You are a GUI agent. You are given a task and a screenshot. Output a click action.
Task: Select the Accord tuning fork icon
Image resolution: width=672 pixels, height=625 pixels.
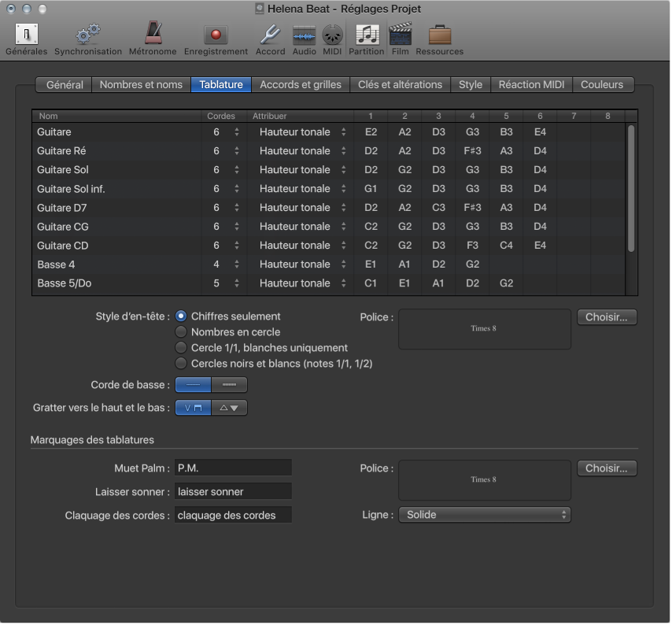click(270, 39)
